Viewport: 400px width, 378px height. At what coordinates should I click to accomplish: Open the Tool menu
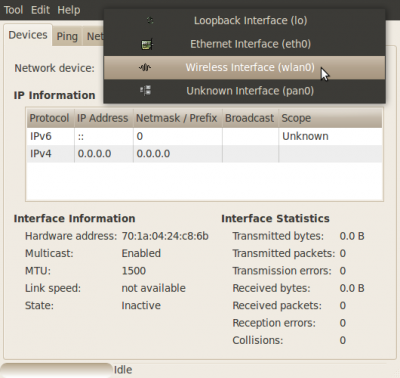coord(13,10)
